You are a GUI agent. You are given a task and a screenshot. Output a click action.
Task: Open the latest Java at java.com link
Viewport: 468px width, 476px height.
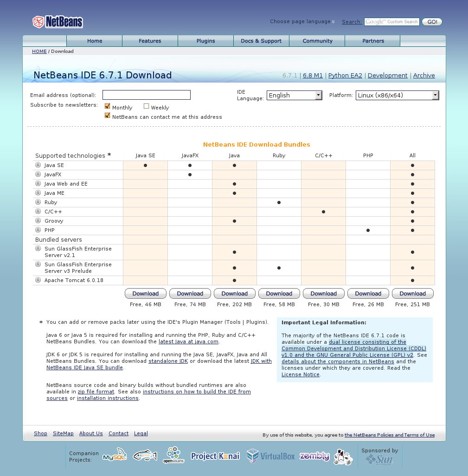tap(188, 341)
